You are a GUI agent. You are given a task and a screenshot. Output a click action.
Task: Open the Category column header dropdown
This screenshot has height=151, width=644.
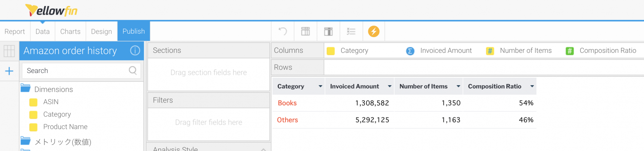tap(320, 86)
